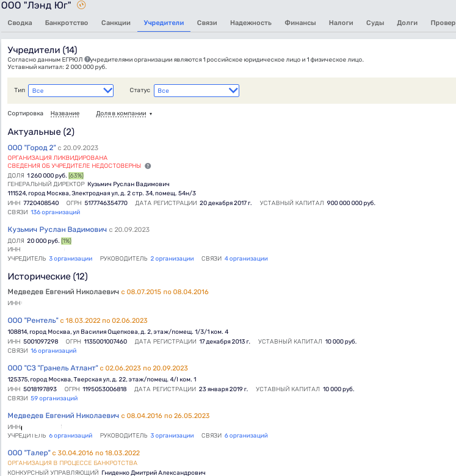Switch to the Сводка tab
This screenshot has height=476, width=456.
20,23
